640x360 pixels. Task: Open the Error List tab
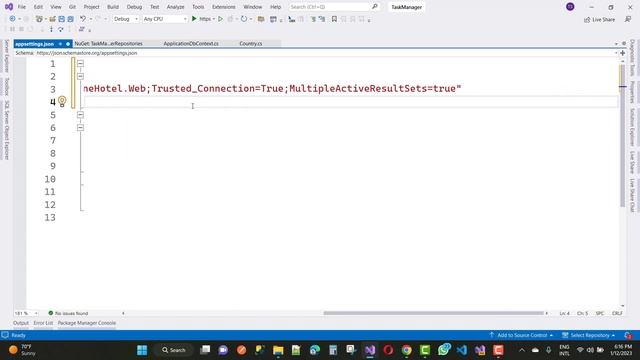pyautogui.click(x=43, y=323)
